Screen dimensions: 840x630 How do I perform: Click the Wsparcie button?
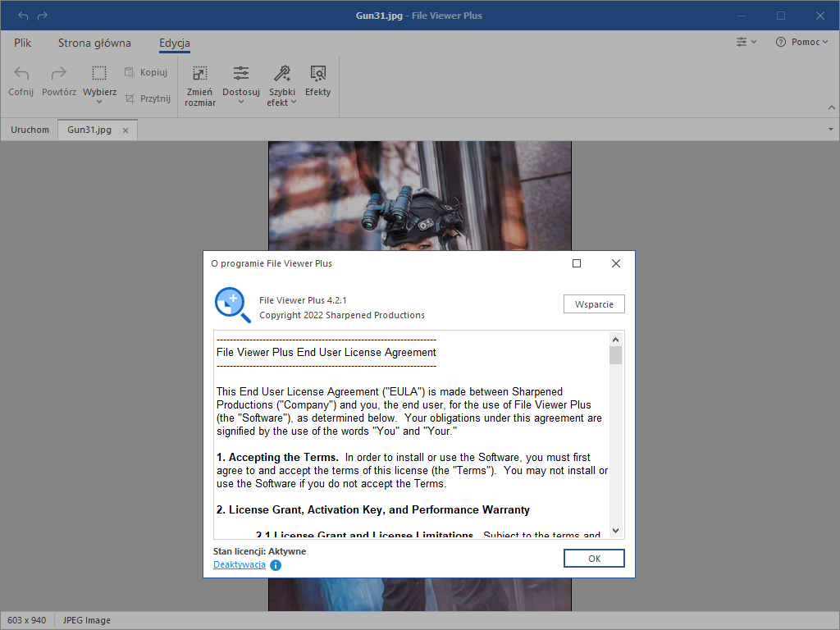[x=594, y=304]
